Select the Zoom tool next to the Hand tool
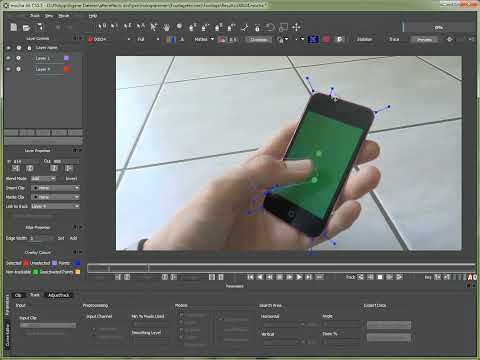 [x=179, y=27]
